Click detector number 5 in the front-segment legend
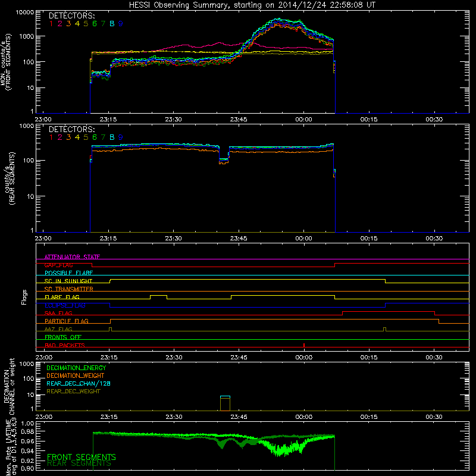Screen dimensions: 476x476 click(x=86, y=24)
